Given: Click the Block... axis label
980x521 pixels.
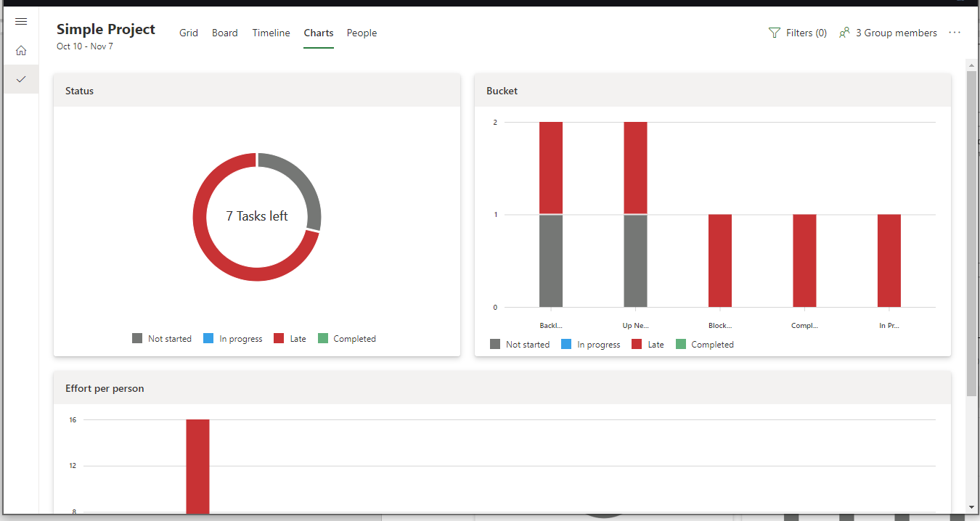Looking at the screenshot, I should pos(720,326).
